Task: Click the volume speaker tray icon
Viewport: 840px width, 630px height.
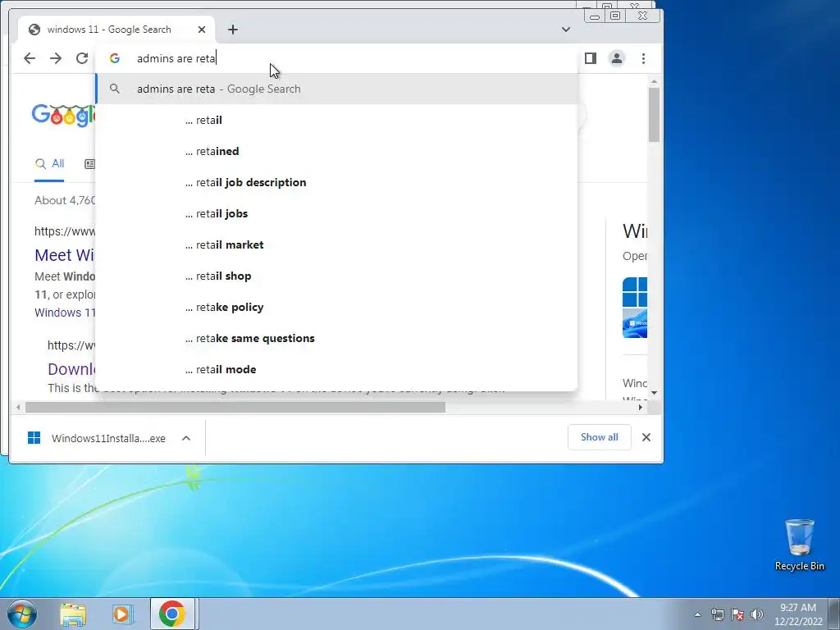Action: [x=757, y=614]
